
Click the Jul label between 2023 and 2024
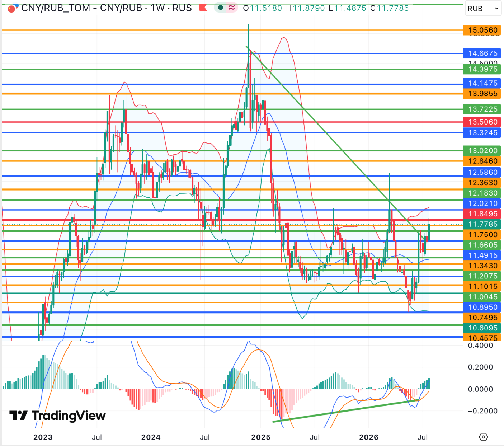pyautogui.click(x=97, y=437)
